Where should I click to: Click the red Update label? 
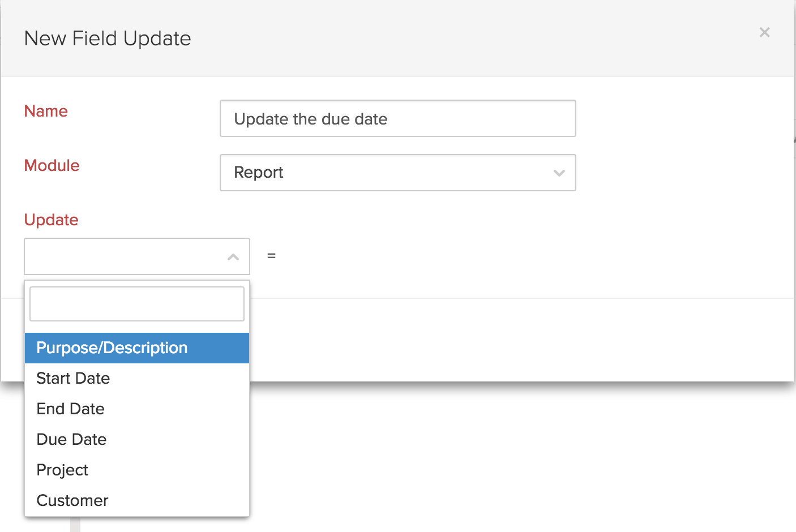(x=51, y=220)
